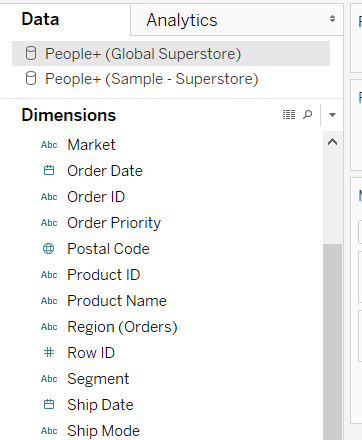Click the Abc type icon beside Market
362x440 pixels.
[x=49, y=145]
